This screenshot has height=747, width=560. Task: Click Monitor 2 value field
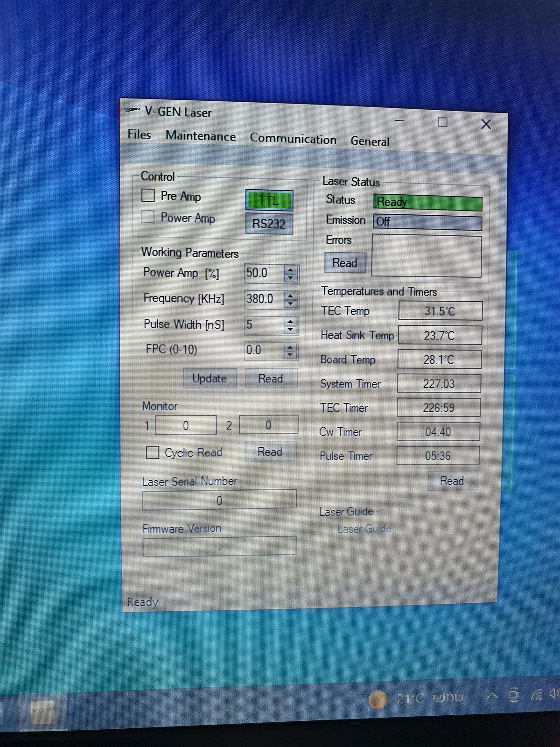coord(268,425)
